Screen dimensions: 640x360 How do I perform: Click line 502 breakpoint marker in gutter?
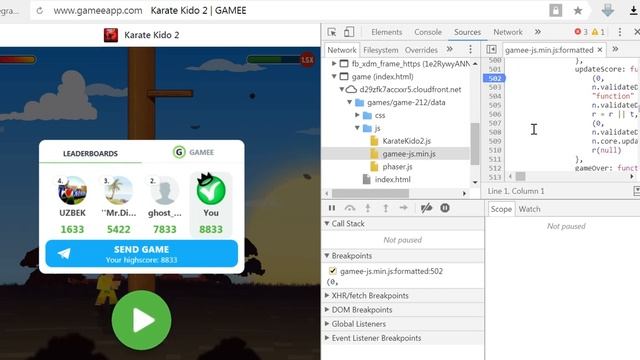[494, 78]
